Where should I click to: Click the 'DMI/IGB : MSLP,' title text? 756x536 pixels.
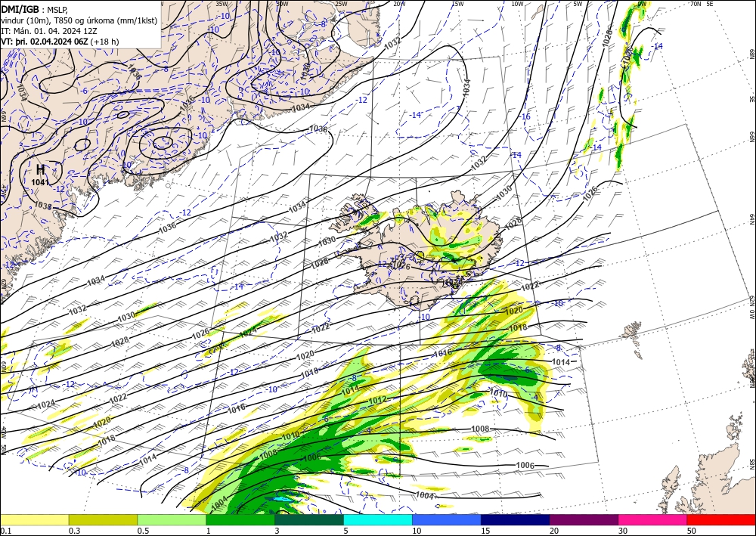pyautogui.click(x=35, y=8)
